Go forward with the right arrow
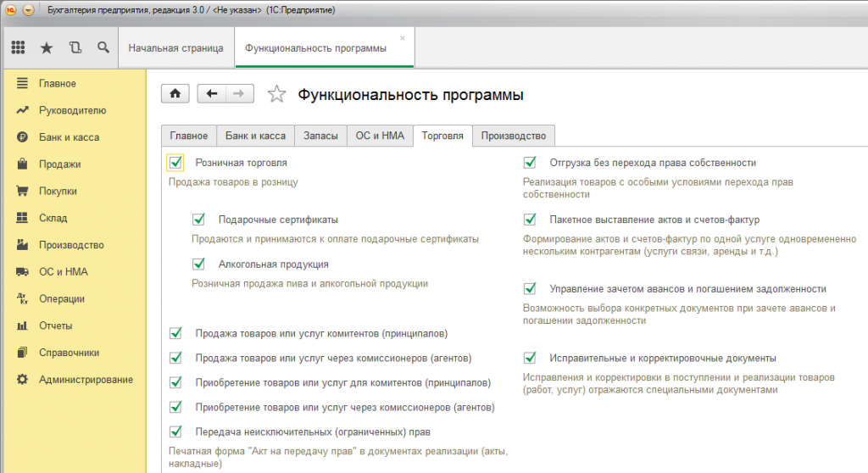The image size is (868, 473). click(240, 94)
